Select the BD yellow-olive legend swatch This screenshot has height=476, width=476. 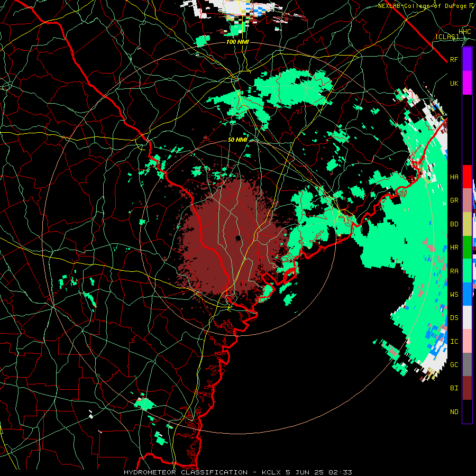coord(467,224)
